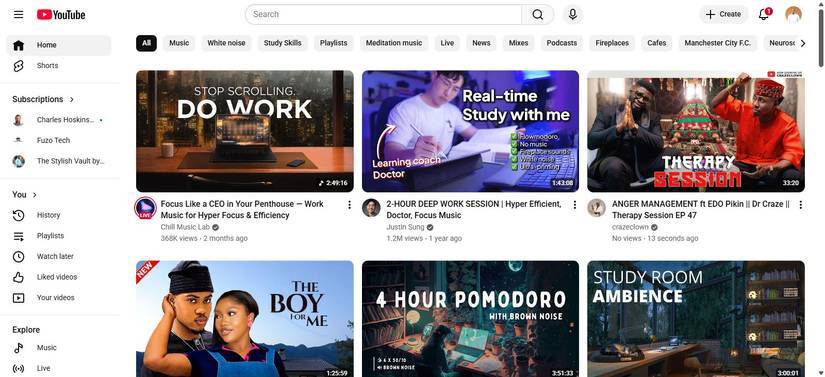Select the Music filter chip
825x377 pixels.
(179, 43)
